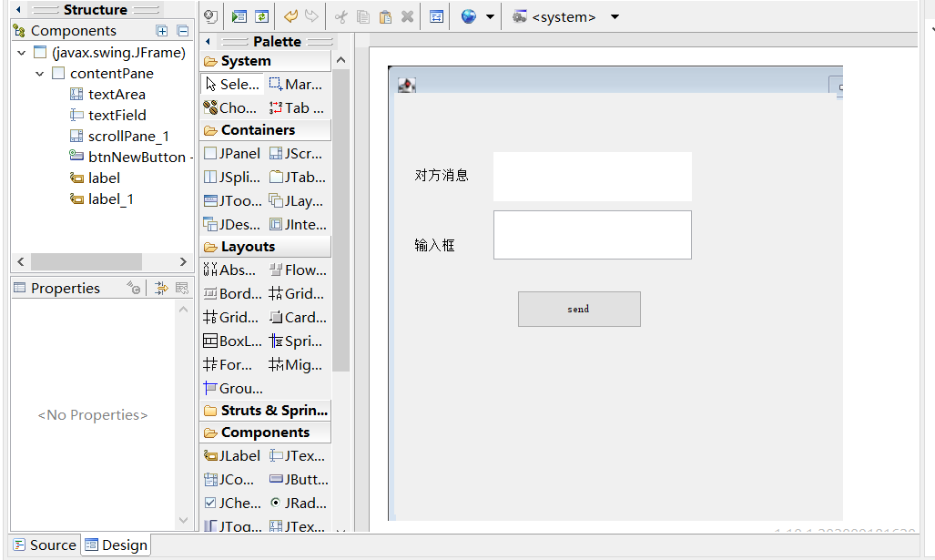
Task: Pick JInternalFrame from Containers palette
Action: pyautogui.click(x=298, y=224)
